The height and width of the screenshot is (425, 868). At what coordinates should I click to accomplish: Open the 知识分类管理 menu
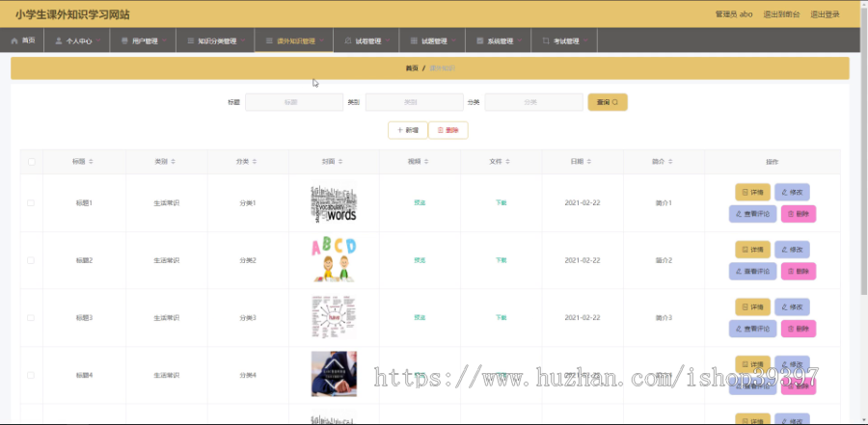pyautogui.click(x=215, y=40)
